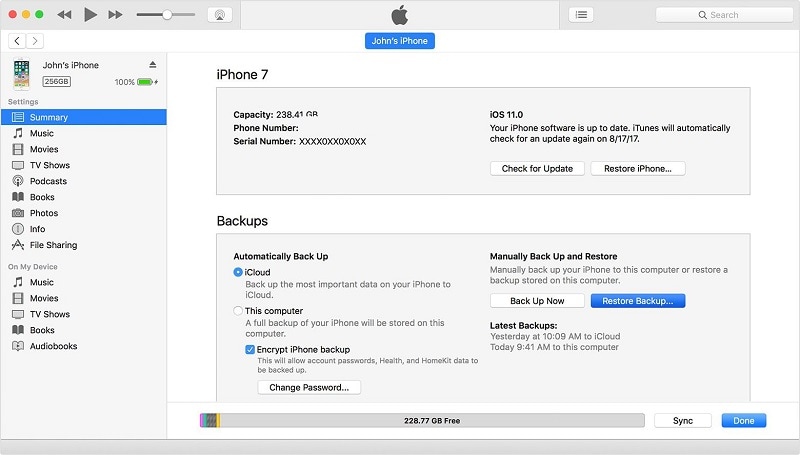Click the 256GB capacity badge
The width and height of the screenshot is (800, 455).
(x=57, y=81)
